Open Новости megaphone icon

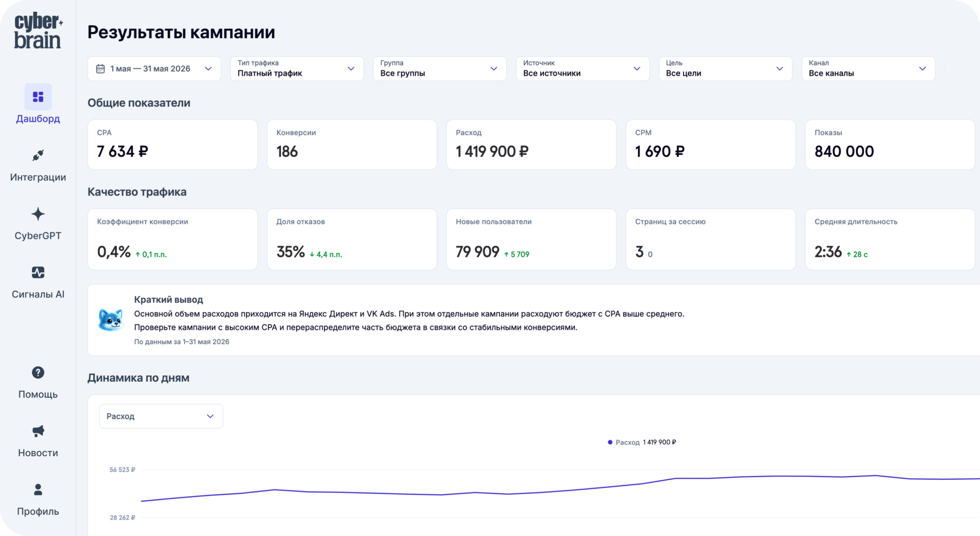pos(38,431)
